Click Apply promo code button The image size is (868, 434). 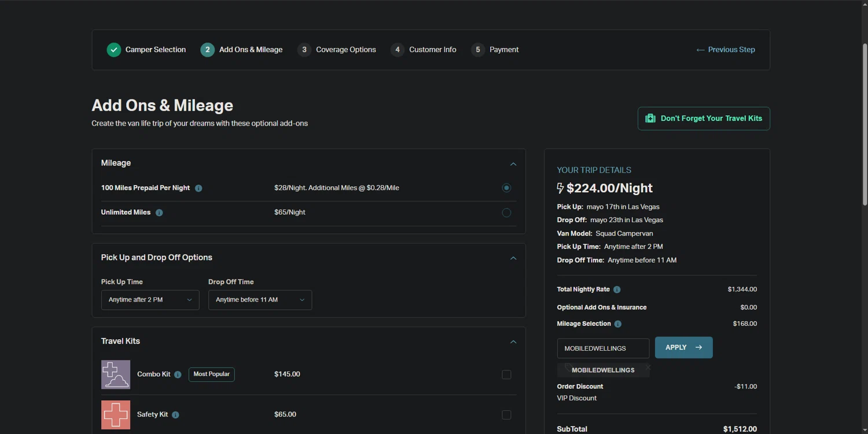coord(683,347)
